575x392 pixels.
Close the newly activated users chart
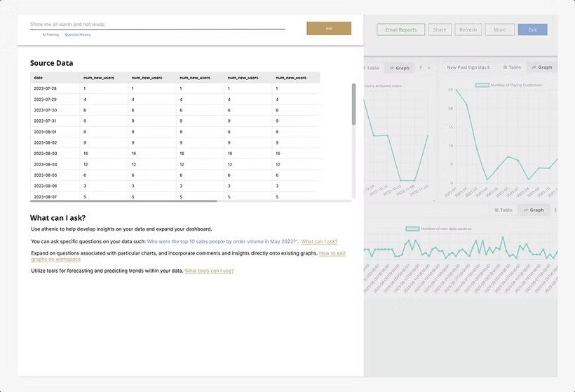(x=429, y=68)
